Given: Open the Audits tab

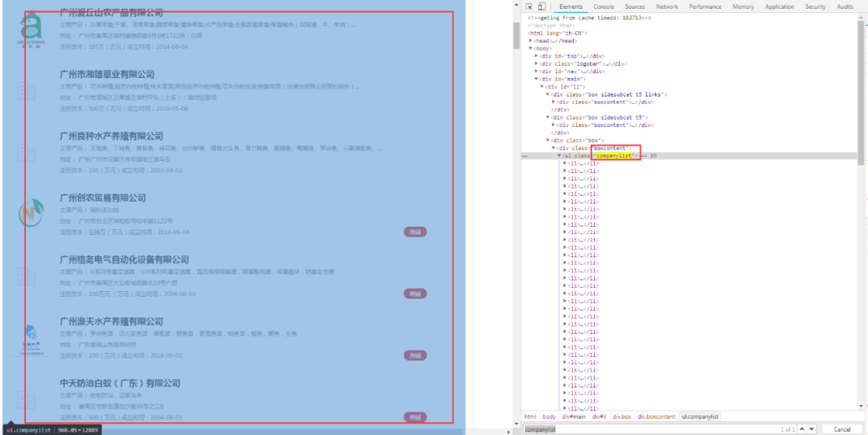Looking at the screenshot, I should (x=845, y=6).
